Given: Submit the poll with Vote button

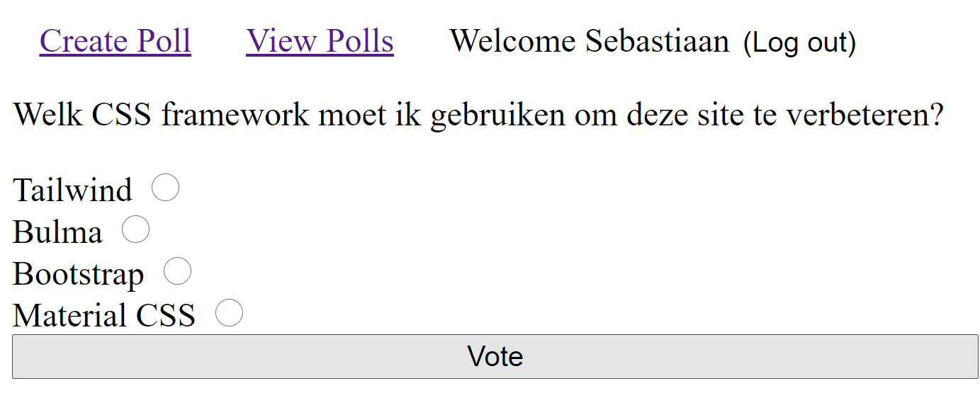Looking at the screenshot, I should tap(495, 356).
